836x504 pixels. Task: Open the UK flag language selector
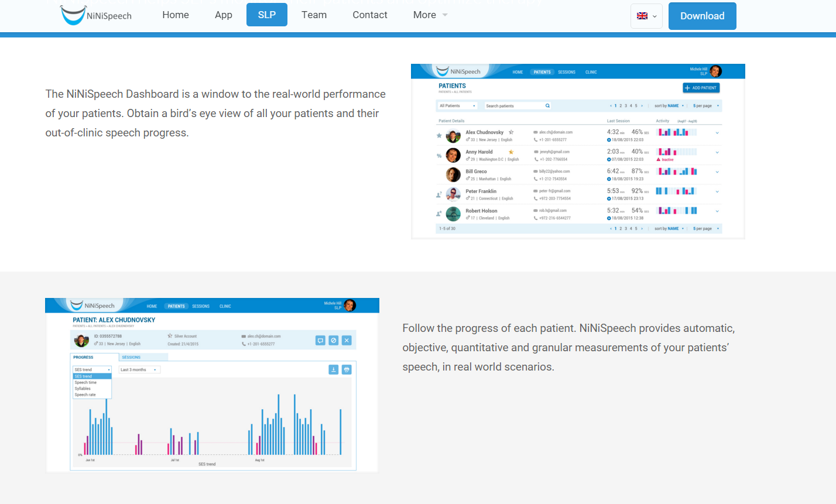click(x=646, y=16)
